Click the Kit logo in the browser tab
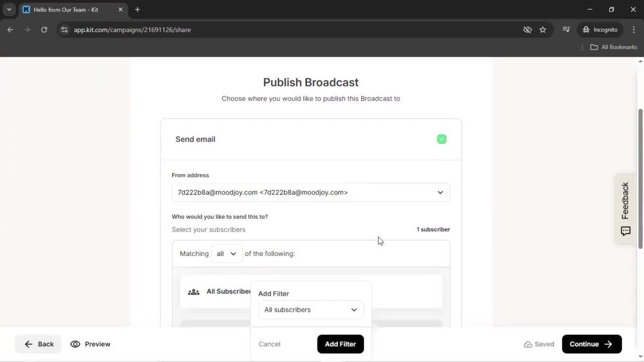Screen dimensions: 644x362 [x=26, y=9]
